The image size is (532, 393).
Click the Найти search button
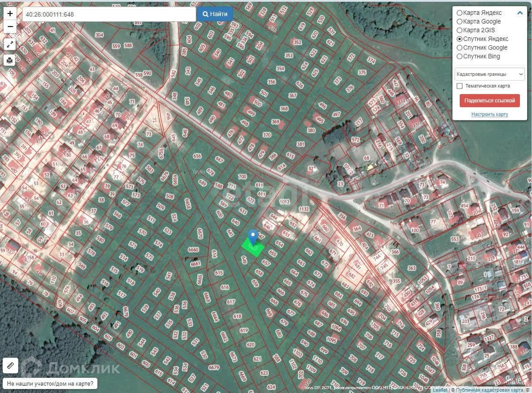215,14
